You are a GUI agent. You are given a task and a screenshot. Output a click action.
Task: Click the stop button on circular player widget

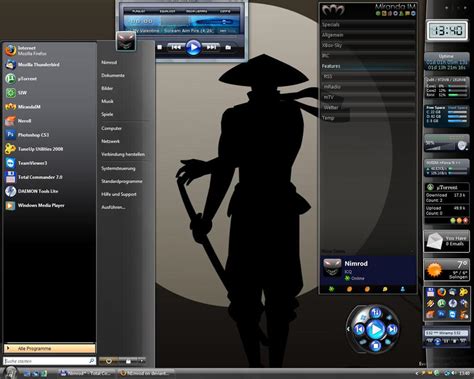coord(375,346)
